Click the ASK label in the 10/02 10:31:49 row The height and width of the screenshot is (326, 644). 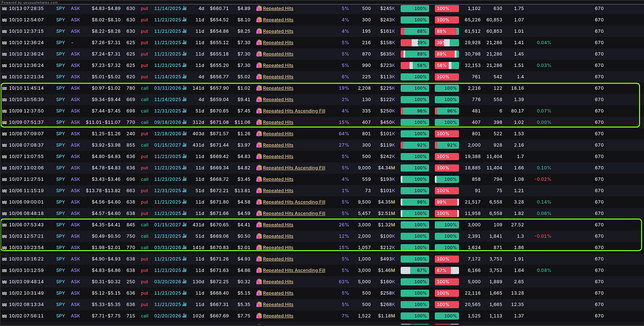tap(76, 293)
